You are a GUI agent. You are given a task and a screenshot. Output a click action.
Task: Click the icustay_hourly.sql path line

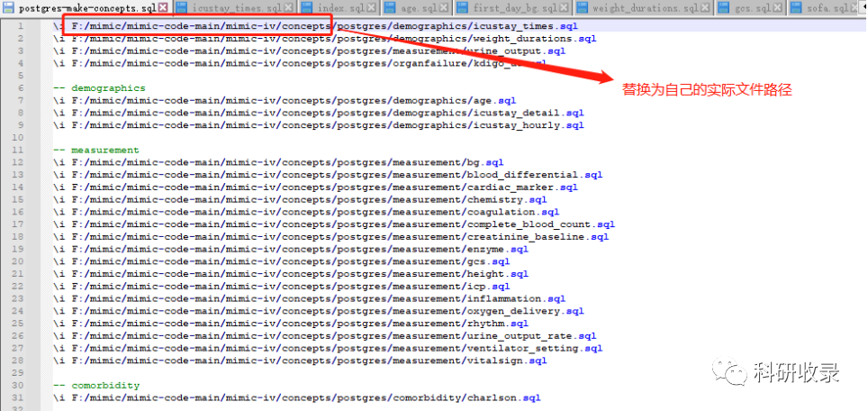coord(319,125)
